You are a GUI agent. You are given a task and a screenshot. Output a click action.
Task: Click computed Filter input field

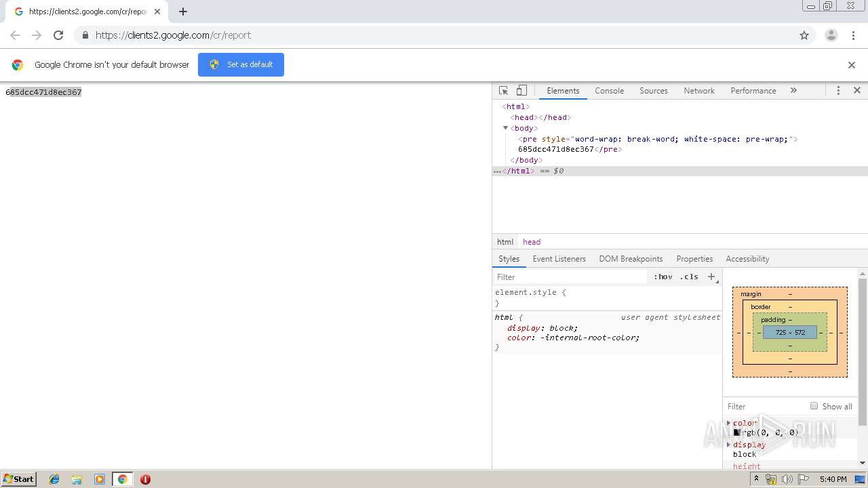tap(766, 406)
